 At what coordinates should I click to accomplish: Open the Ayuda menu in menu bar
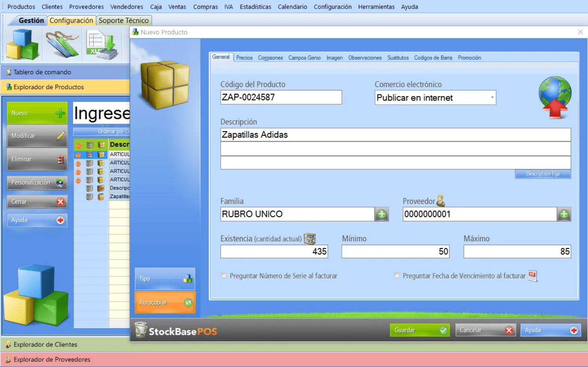(x=410, y=7)
